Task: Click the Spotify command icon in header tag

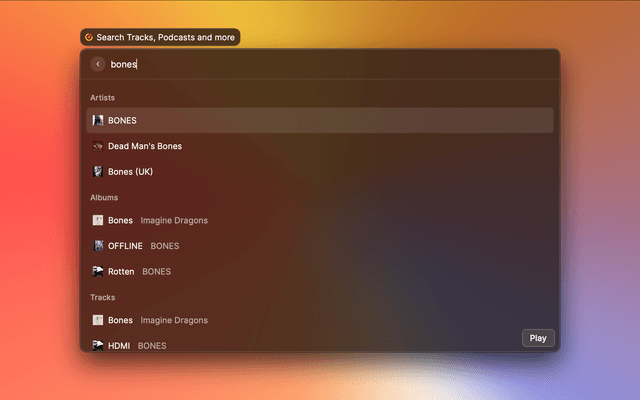Action: (89, 37)
